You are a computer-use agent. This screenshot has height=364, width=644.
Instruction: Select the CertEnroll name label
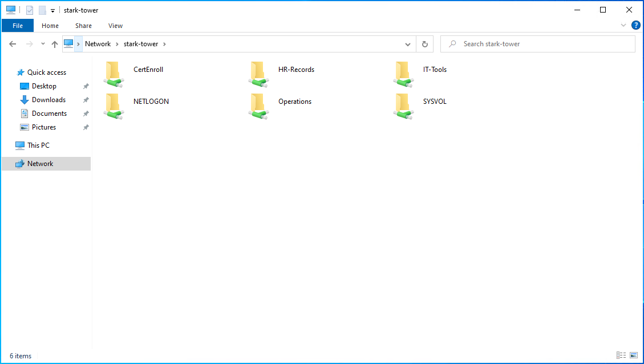pyautogui.click(x=148, y=70)
